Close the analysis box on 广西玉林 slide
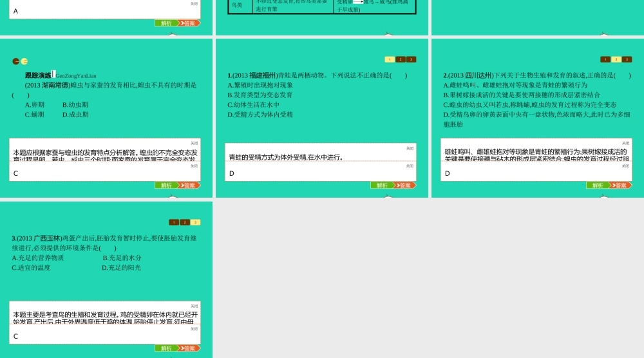This screenshot has height=358, width=644. [194, 306]
